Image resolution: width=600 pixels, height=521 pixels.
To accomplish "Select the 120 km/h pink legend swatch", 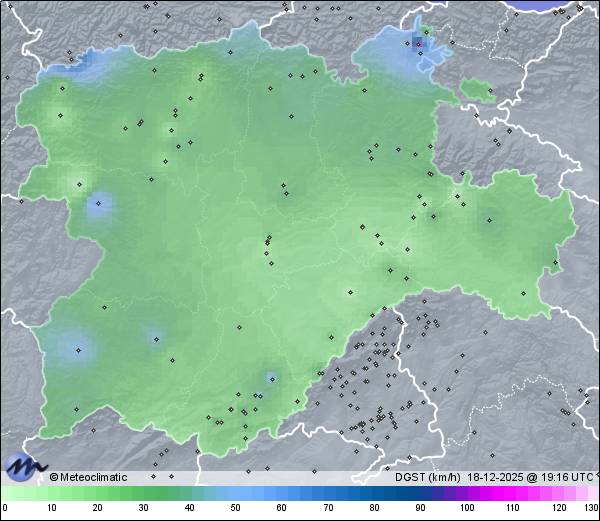I will tap(558, 494).
